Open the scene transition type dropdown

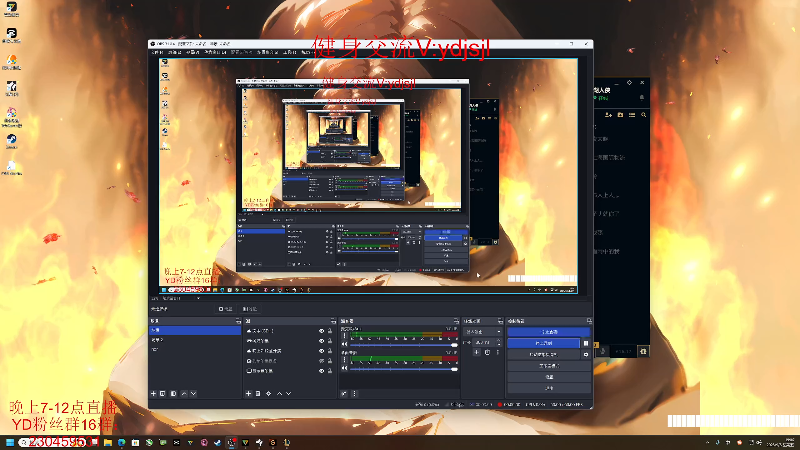(483, 332)
